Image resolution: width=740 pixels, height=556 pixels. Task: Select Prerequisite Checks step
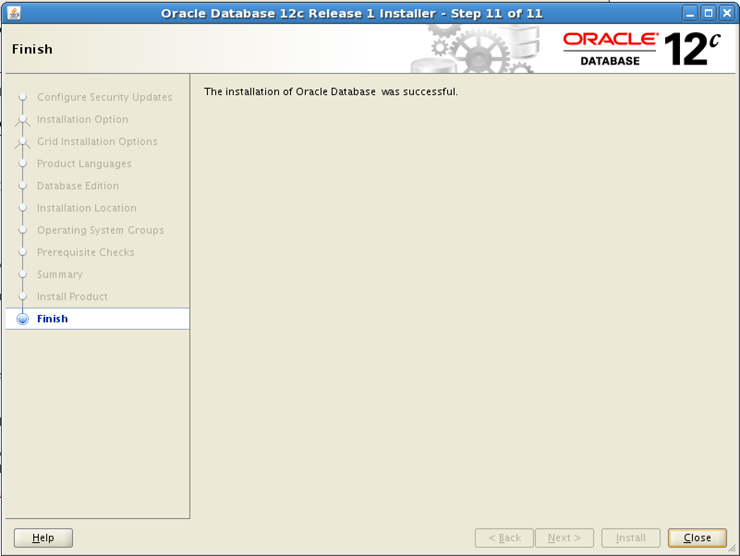[85, 252]
